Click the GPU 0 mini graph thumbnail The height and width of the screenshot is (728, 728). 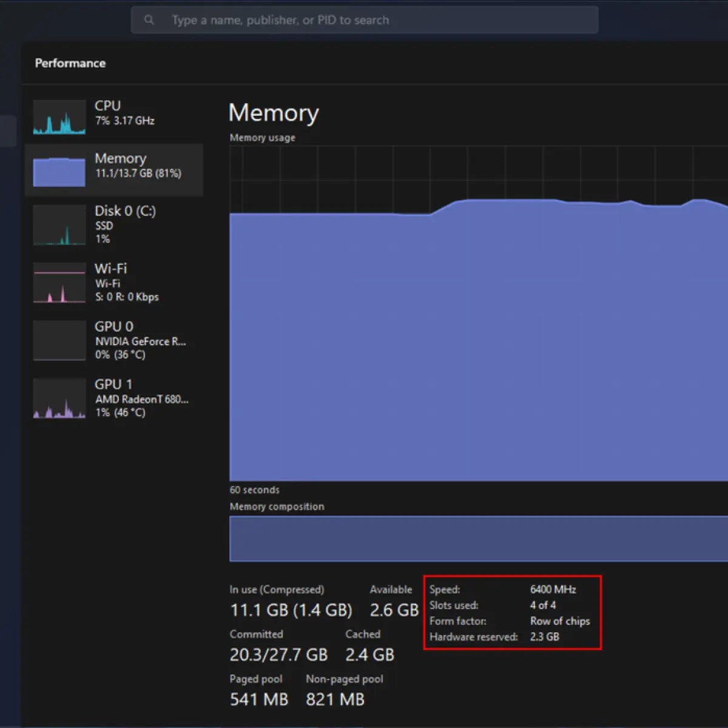click(x=59, y=340)
